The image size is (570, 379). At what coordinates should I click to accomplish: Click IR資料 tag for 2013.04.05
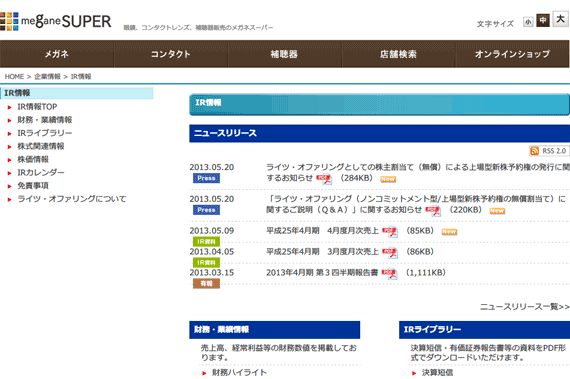[x=206, y=263]
